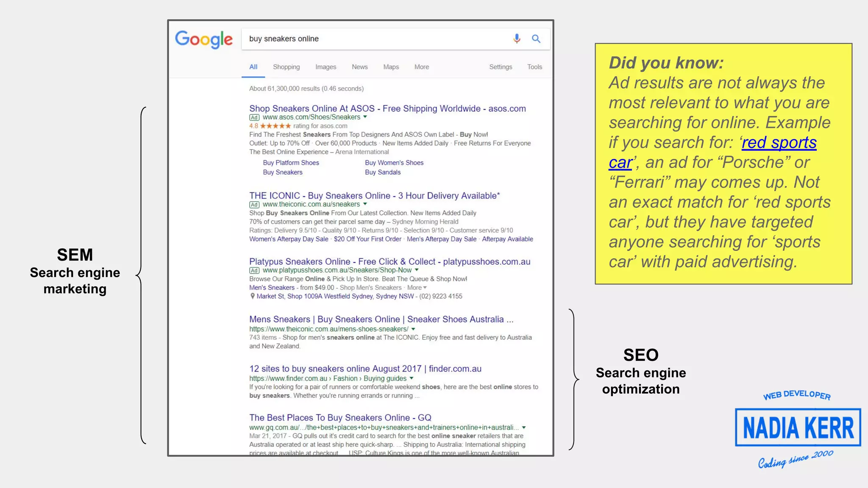The image size is (868, 488).
Task: Open 'Buy Women's Shoes' sitelink
Action: (x=394, y=163)
